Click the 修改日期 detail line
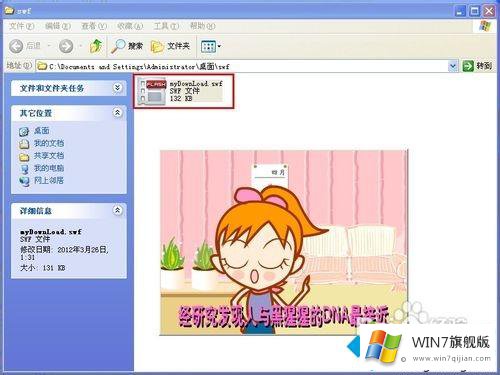500x375 pixels. point(64,253)
